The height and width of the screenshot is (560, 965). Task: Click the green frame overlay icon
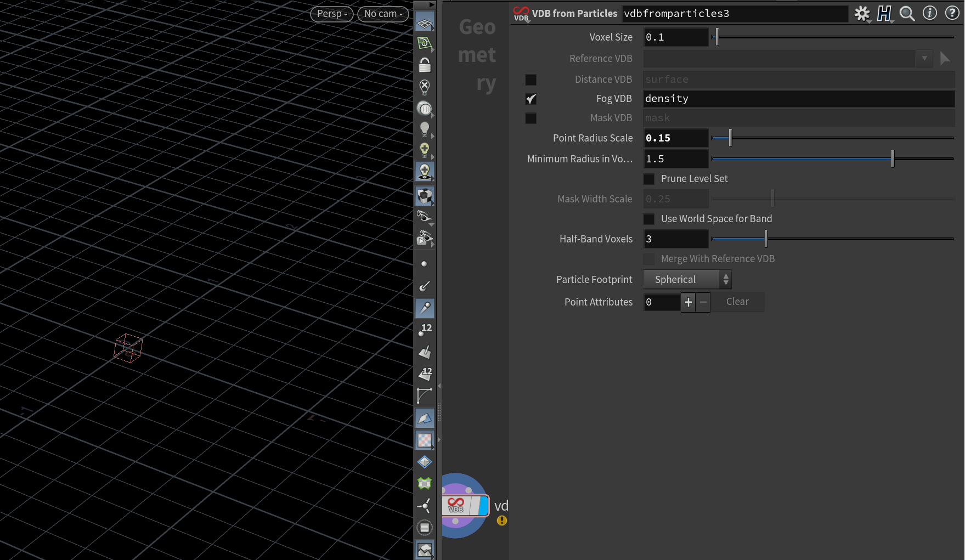point(425,483)
